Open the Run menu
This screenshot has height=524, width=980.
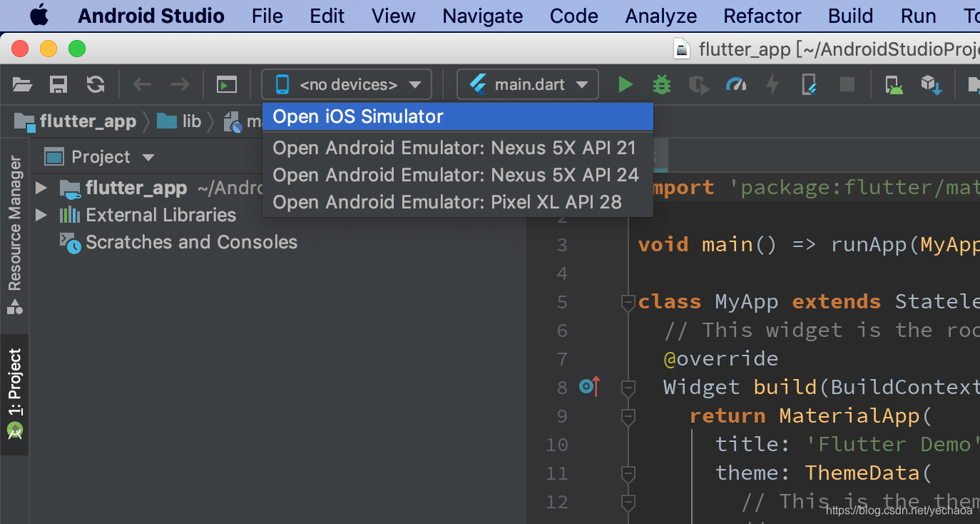point(919,16)
